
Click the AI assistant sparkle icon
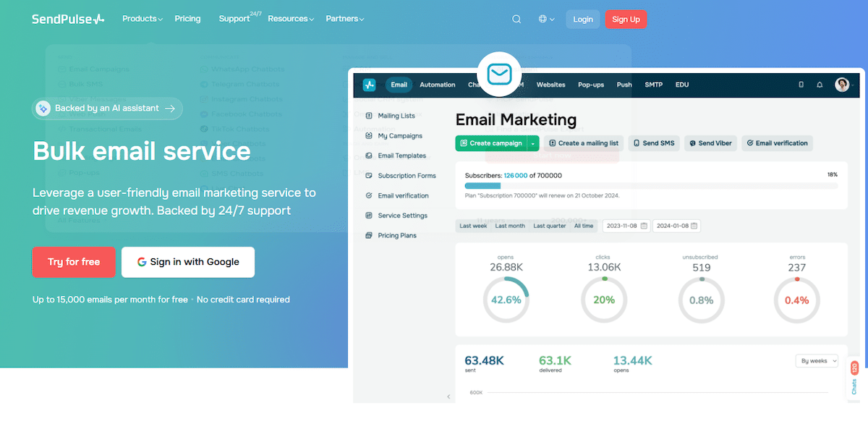click(x=43, y=109)
